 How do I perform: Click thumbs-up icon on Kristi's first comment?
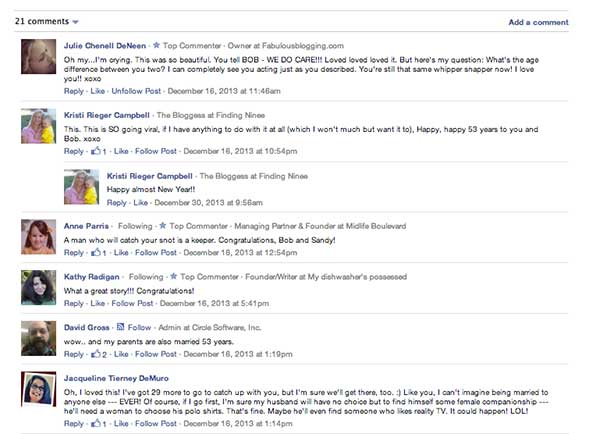96,151
